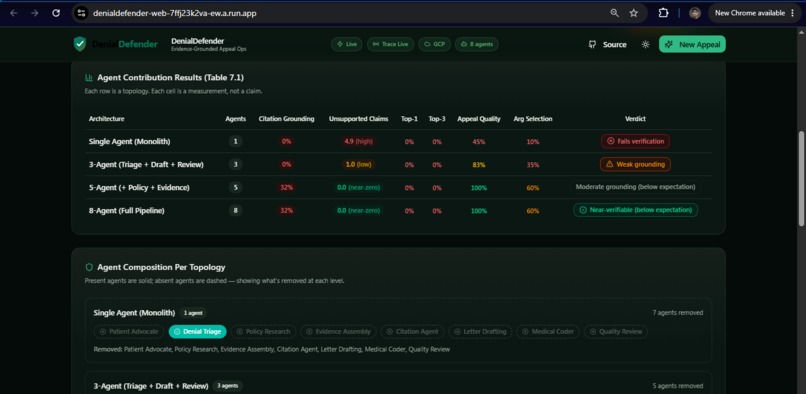Toggle light/dark theme sun icon
The height and width of the screenshot is (394, 806).
646,45
